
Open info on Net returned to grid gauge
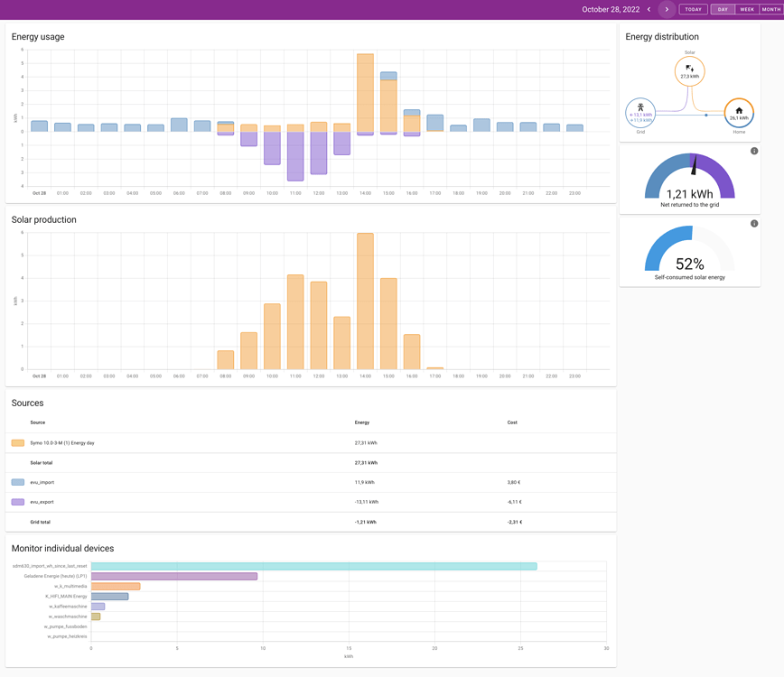(754, 151)
